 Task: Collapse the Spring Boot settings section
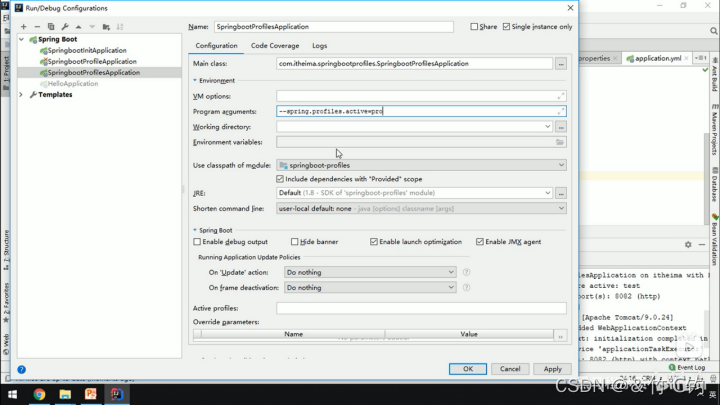pyautogui.click(x=195, y=230)
